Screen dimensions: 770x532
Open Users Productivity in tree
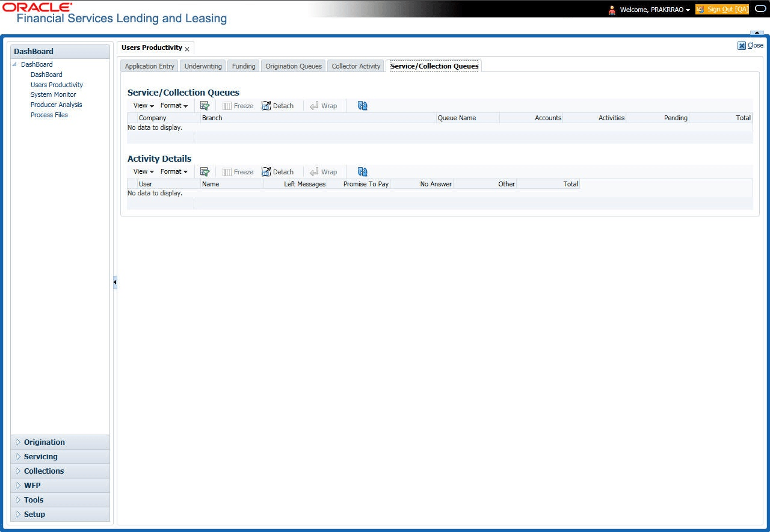tap(57, 85)
